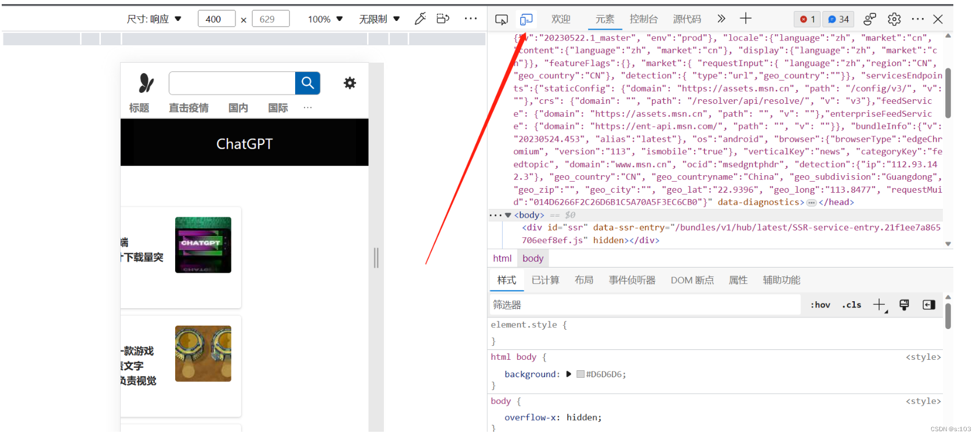Click the rendering emulation paintbrush icon
This screenshot has width=980, height=437.
pos(904,305)
